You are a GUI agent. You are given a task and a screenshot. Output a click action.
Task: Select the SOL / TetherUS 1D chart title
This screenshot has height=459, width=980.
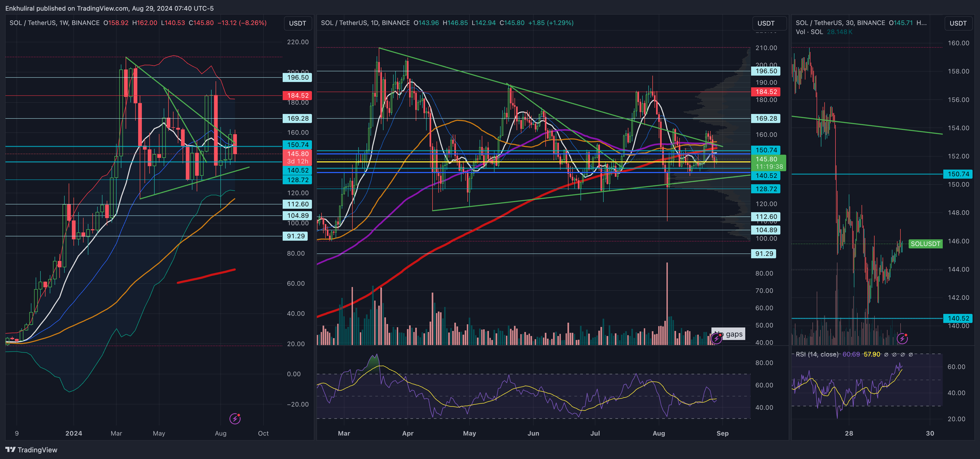[365, 23]
